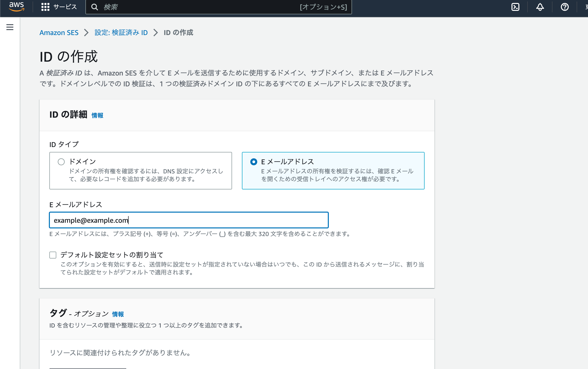This screenshot has height=369, width=588.
Task: Open 情報 link next to ID の詳細
Action: 97,115
